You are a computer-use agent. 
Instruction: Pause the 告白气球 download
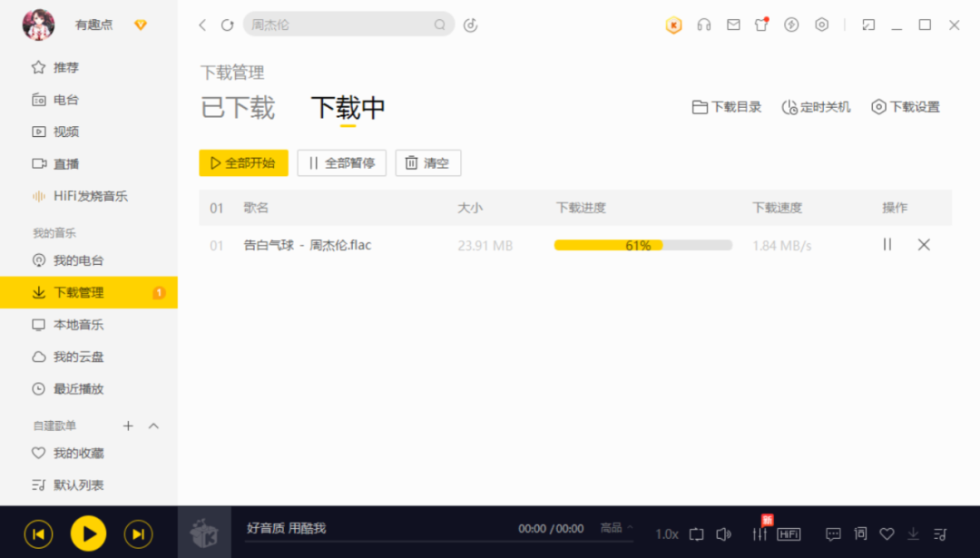point(887,244)
